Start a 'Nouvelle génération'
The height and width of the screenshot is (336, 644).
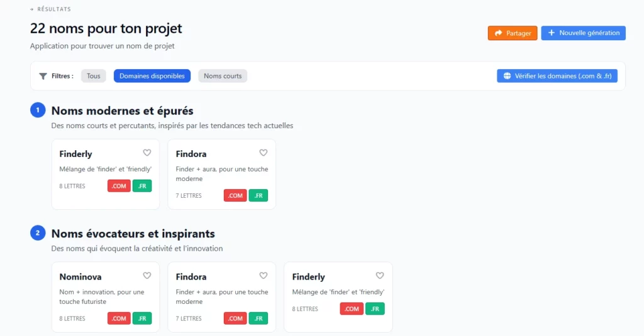[x=583, y=33]
